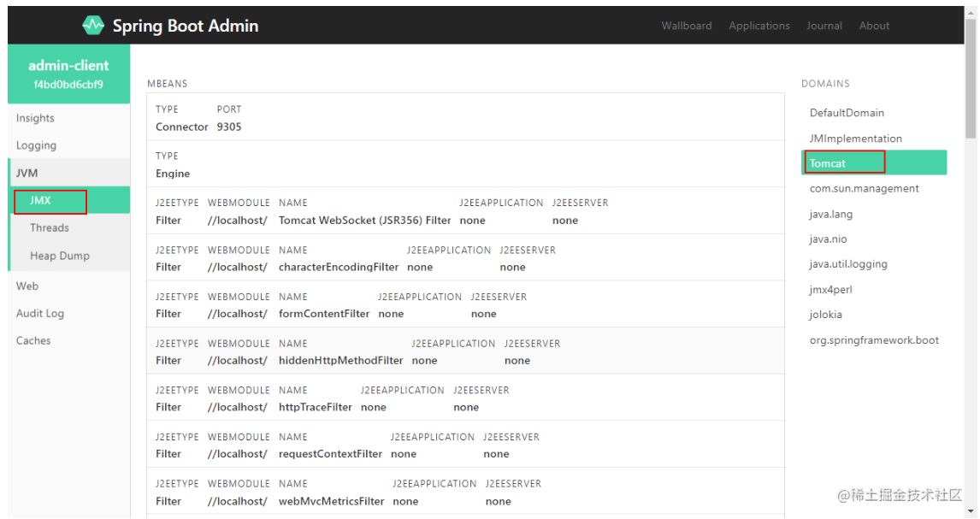Image resolution: width=980 pixels, height=519 pixels.
Task: Select the admin-client application header
Action: pyautogui.click(x=68, y=74)
